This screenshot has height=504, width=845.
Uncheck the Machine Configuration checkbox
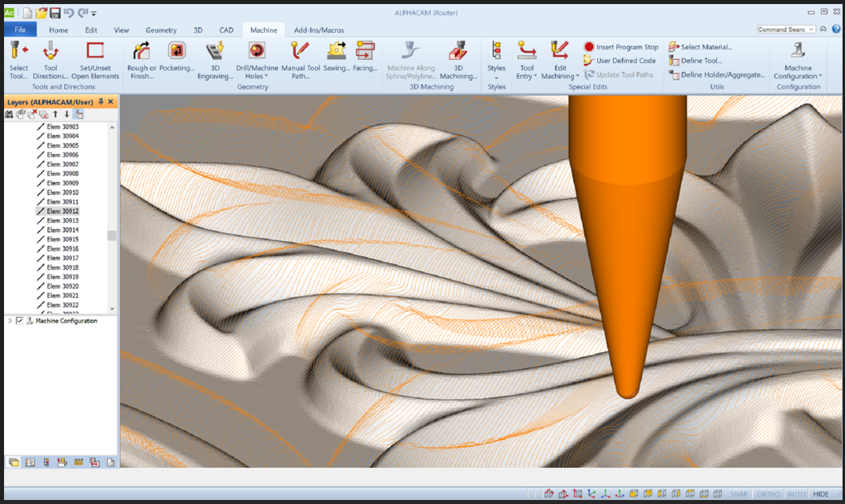click(20, 321)
